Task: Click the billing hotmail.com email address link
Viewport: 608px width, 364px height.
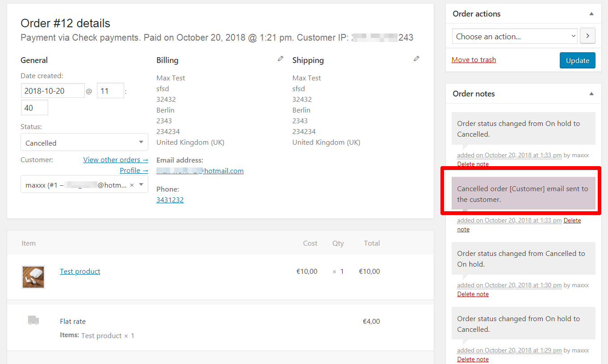Action: tap(200, 171)
